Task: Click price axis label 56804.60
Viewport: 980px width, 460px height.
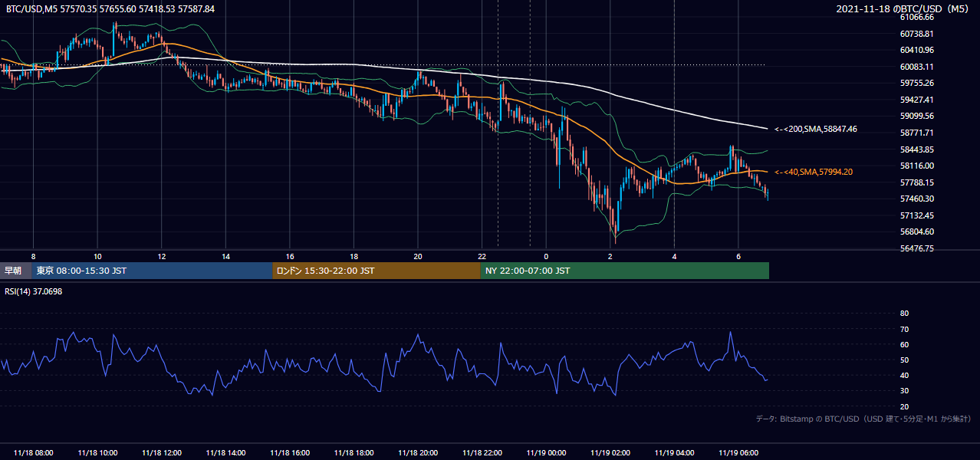Action: click(x=916, y=232)
